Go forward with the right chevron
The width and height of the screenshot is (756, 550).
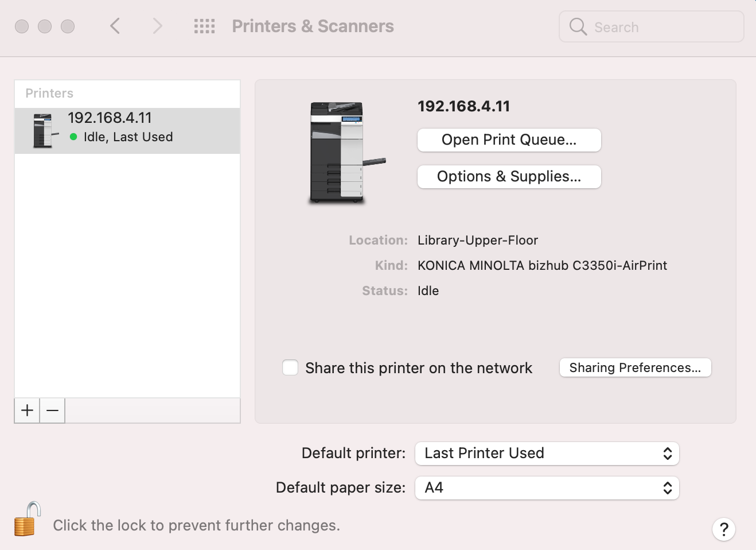point(158,26)
